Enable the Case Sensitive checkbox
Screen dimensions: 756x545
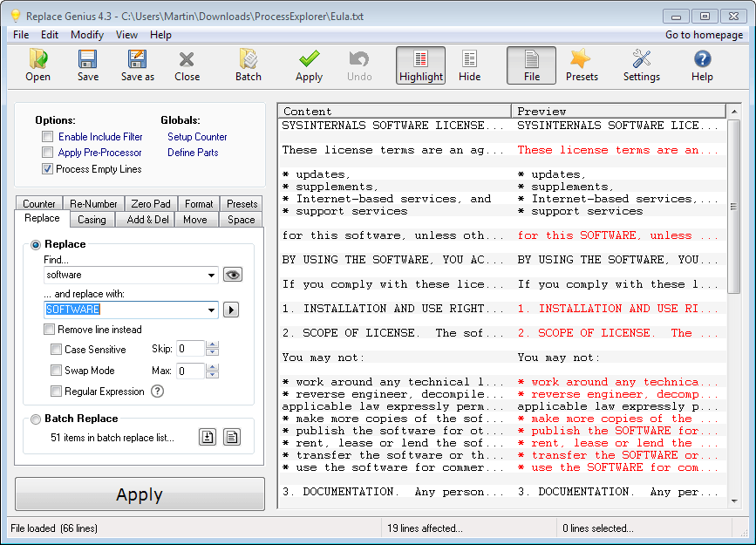56,349
